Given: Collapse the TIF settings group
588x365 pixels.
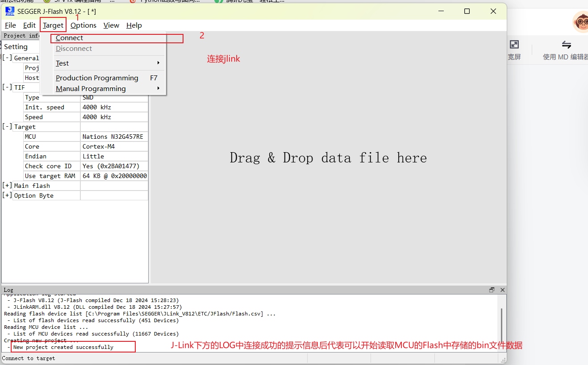Looking at the screenshot, I should [7, 87].
